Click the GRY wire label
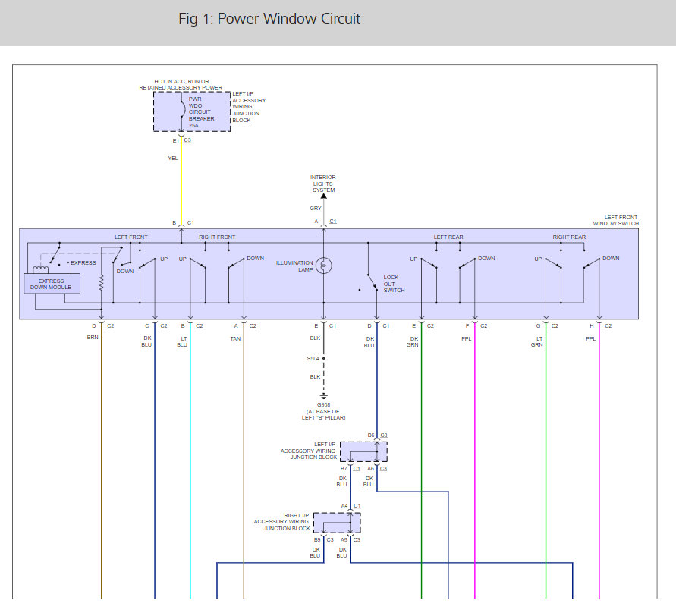 pos(316,208)
